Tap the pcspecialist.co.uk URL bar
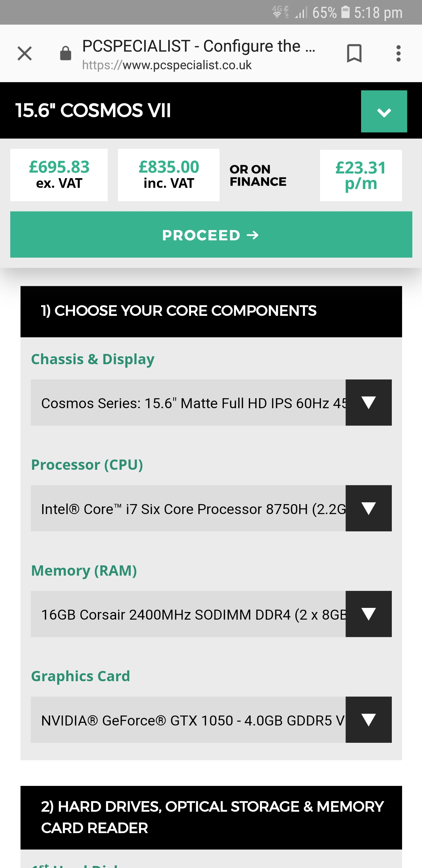The width and height of the screenshot is (422, 868). [x=167, y=65]
